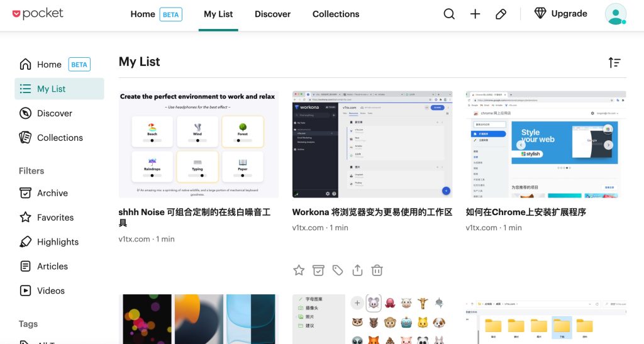This screenshot has height=344, width=644.
Task: Open the 如何在Chrome上安装扩展程序 article title
Action: (526, 212)
